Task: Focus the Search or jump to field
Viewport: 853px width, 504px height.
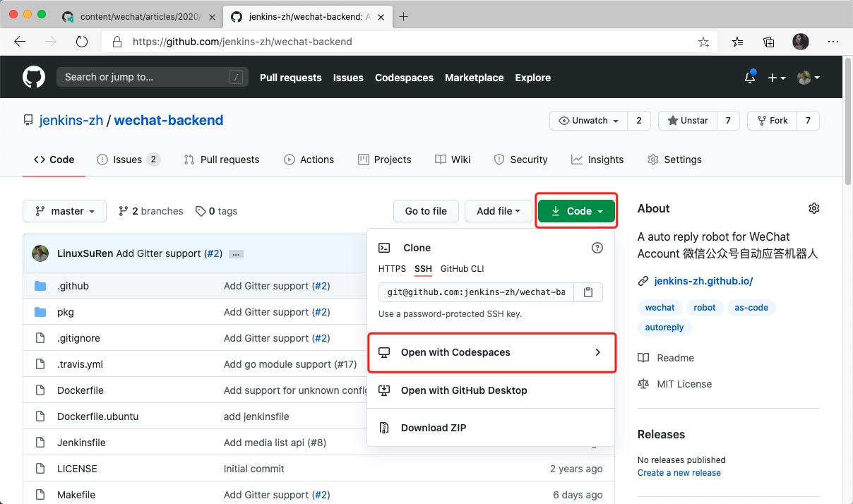Action: pos(153,78)
